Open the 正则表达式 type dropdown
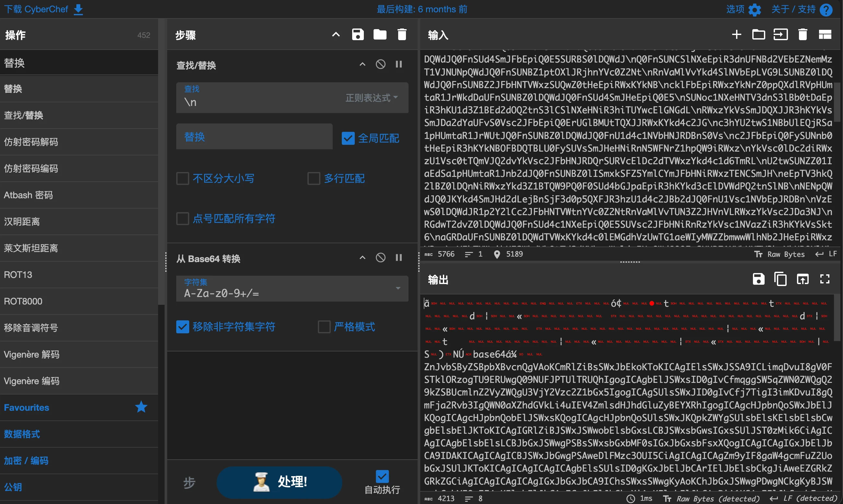Image resolution: width=843 pixels, height=504 pixels. tap(372, 98)
